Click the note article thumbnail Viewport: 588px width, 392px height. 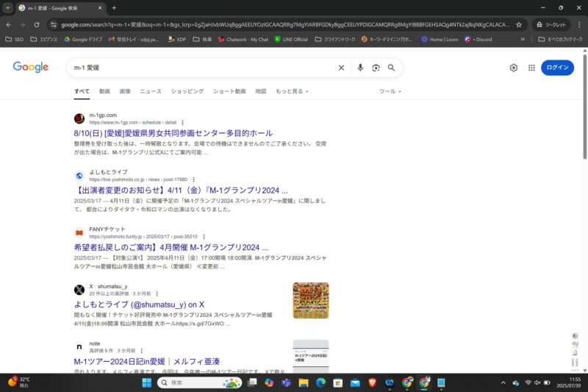tap(311, 356)
